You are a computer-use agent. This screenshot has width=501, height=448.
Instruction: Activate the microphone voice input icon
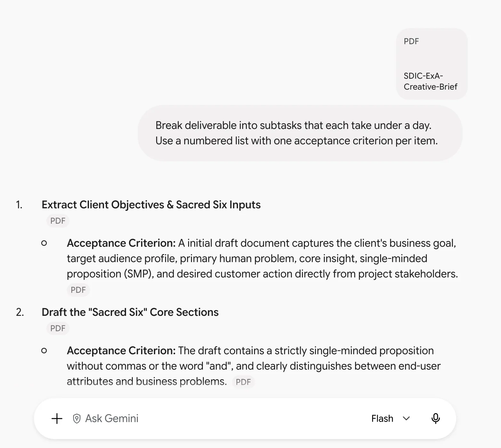pyautogui.click(x=435, y=419)
